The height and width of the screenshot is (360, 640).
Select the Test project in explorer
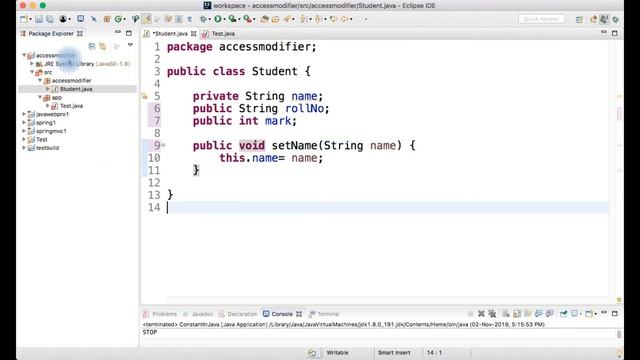pos(42,139)
